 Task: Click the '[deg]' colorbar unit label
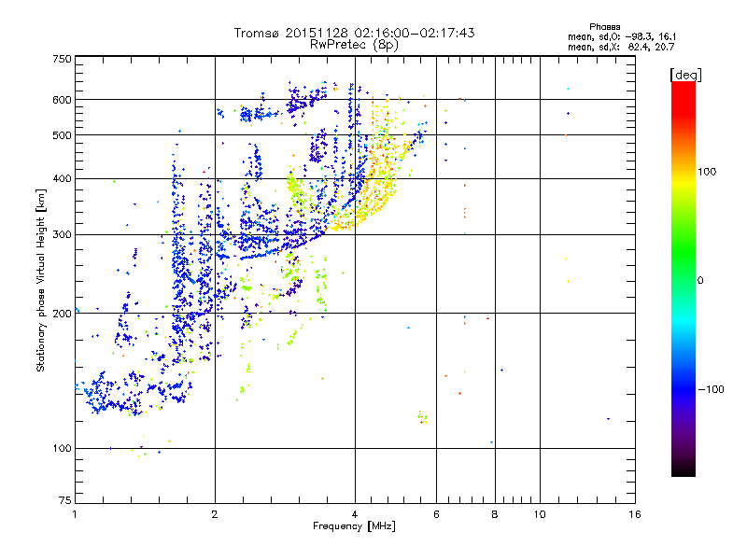(x=685, y=75)
